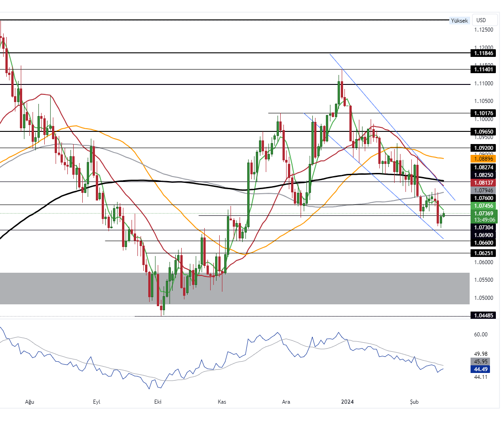This screenshot has height=424, width=504.
Task: Click the 1.11401 price level label
Action: click(483, 70)
